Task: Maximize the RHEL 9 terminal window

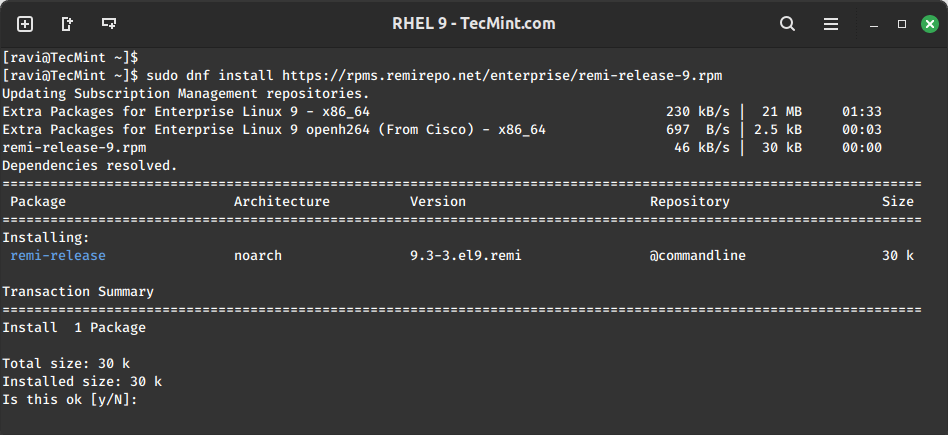Action: click(x=901, y=23)
